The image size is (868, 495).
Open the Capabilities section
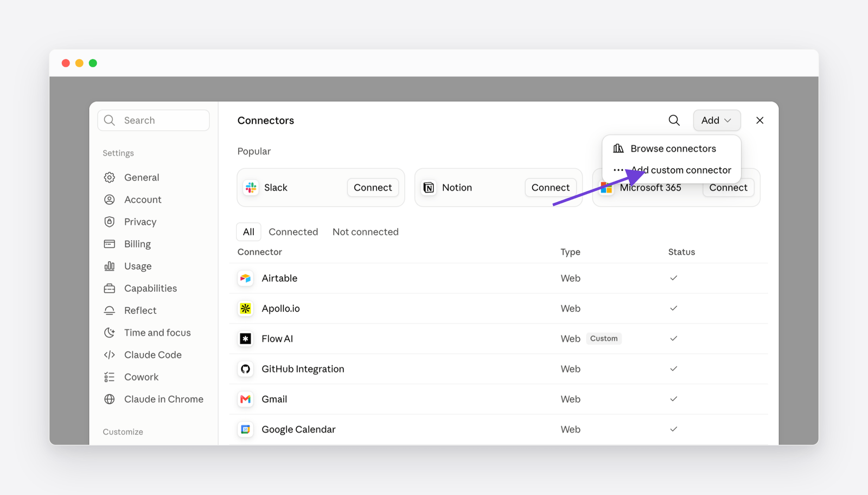(150, 288)
